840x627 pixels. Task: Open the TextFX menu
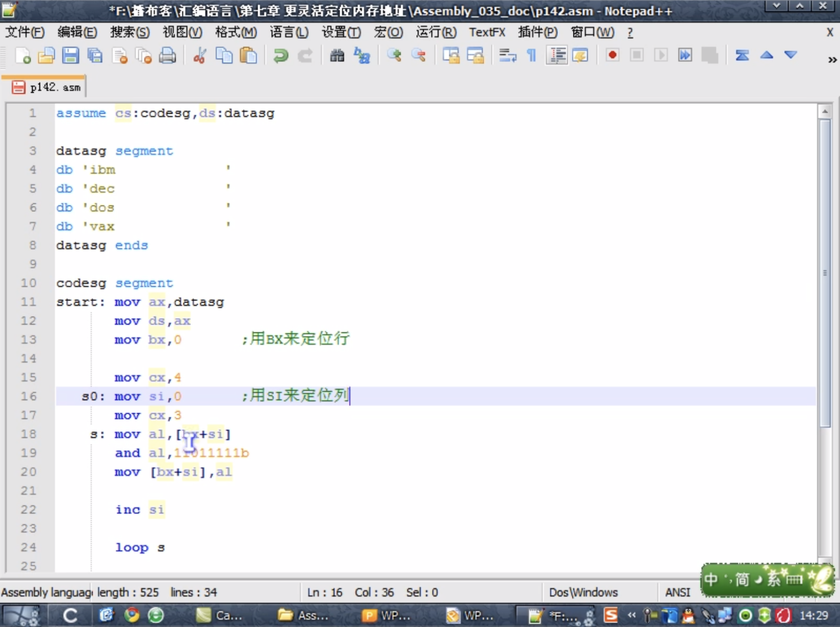click(x=487, y=32)
